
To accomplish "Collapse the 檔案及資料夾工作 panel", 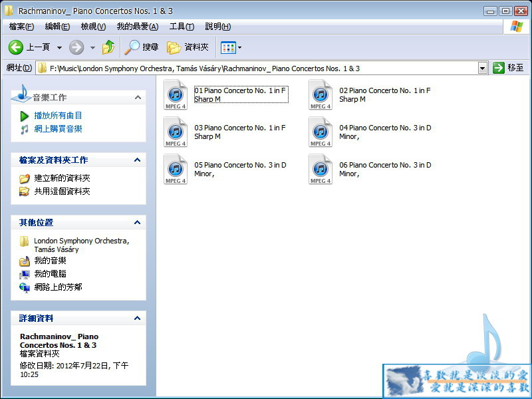I will tap(138, 160).
